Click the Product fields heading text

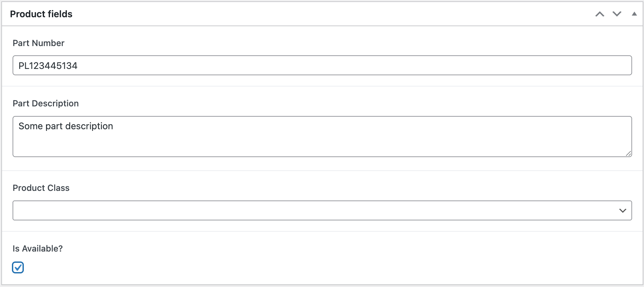click(x=41, y=14)
